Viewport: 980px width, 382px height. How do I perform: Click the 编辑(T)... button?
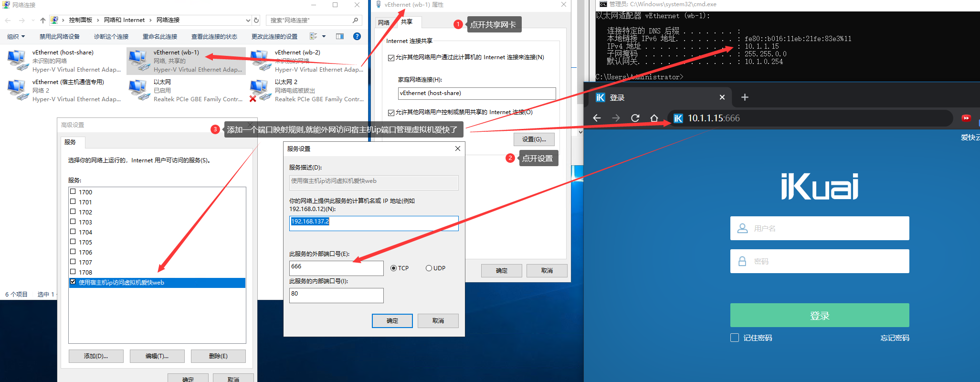pos(157,356)
